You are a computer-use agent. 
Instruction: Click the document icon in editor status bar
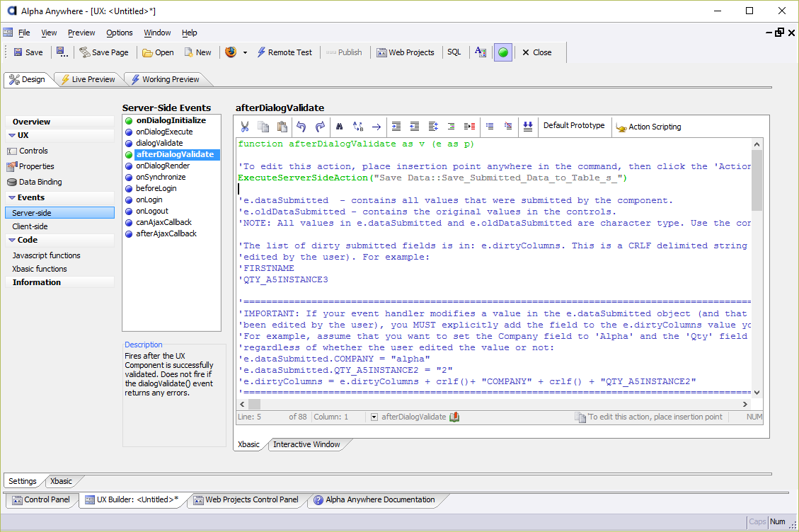click(x=580, y=417)
